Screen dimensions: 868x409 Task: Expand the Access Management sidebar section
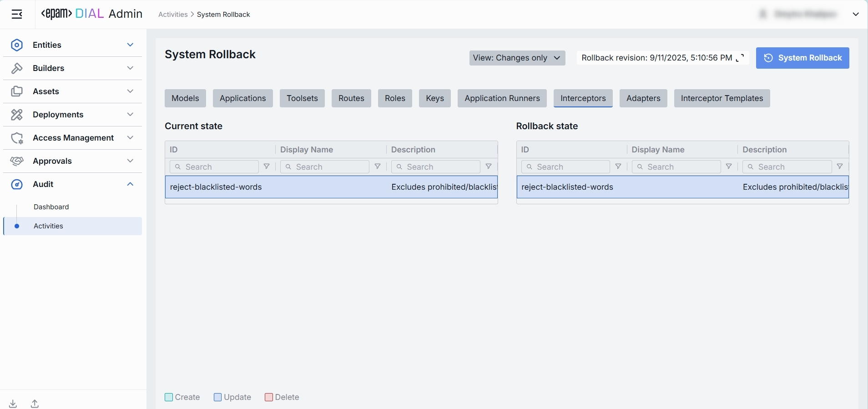click(130, 137)
